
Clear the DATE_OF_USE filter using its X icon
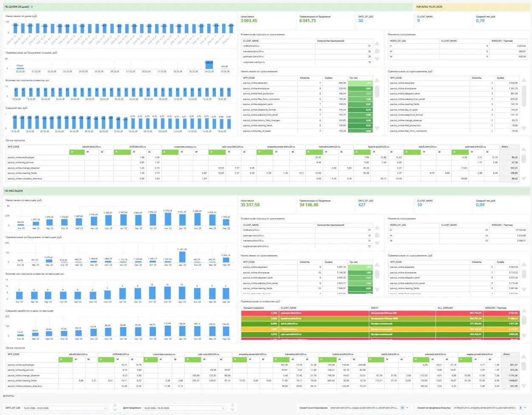(x=105, y=408)
